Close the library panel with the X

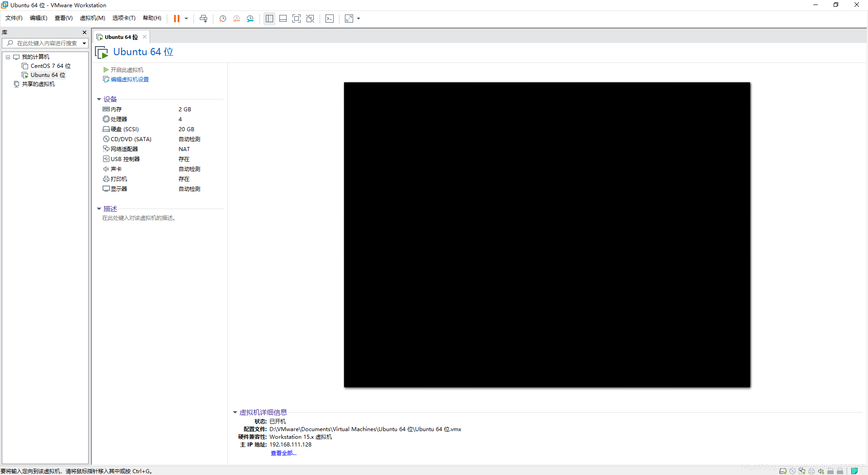[x=85, y=33]
